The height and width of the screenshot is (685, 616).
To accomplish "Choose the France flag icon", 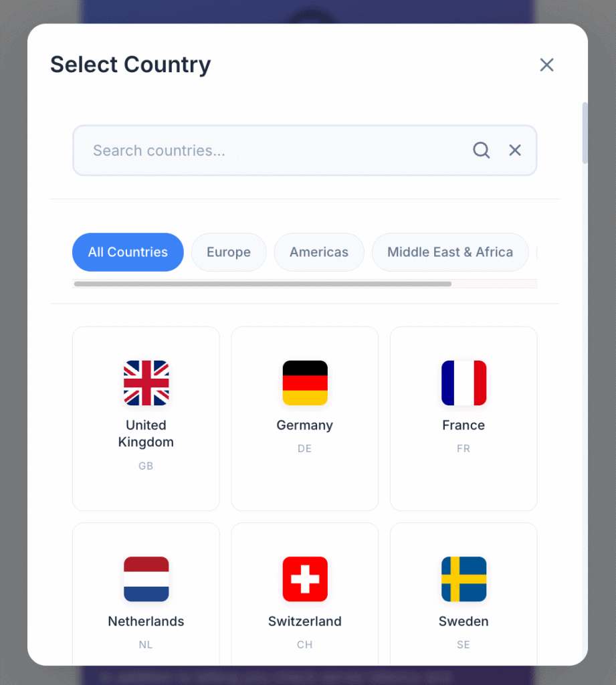I will [x=464, y=383].
